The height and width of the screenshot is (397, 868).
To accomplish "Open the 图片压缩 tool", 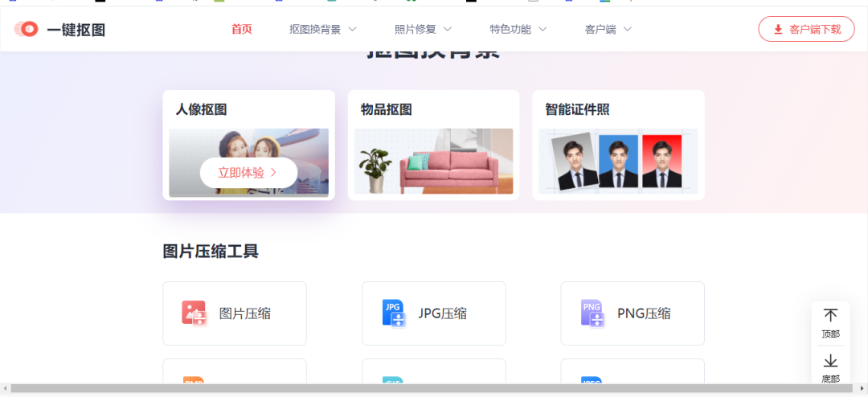I will [235, 313].
